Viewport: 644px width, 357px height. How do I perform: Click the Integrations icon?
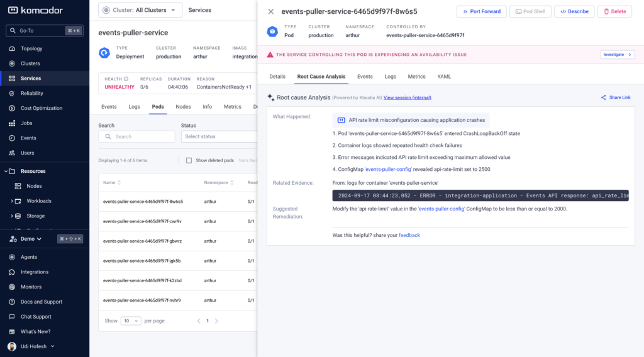click(12, 272)
